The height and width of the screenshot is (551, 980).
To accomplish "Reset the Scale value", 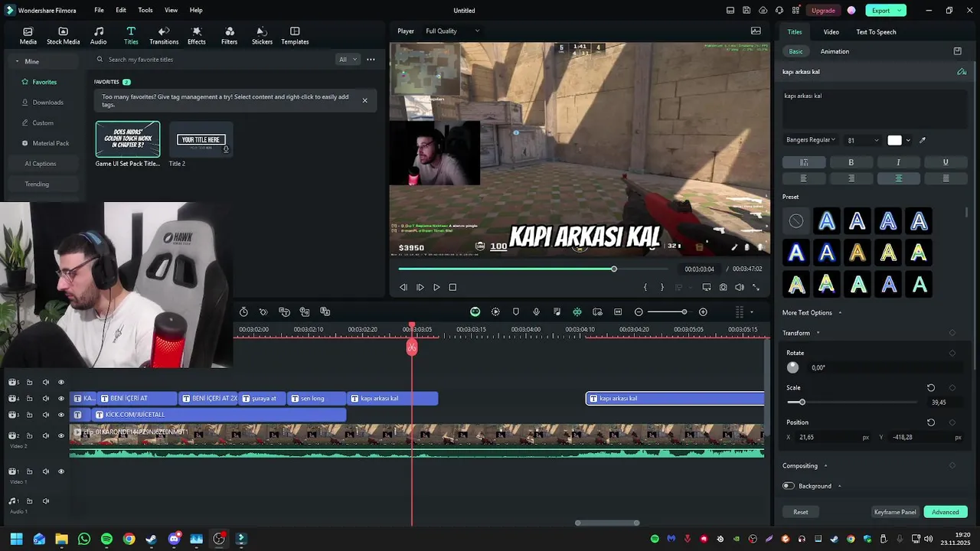I will (x=931, y=388).
